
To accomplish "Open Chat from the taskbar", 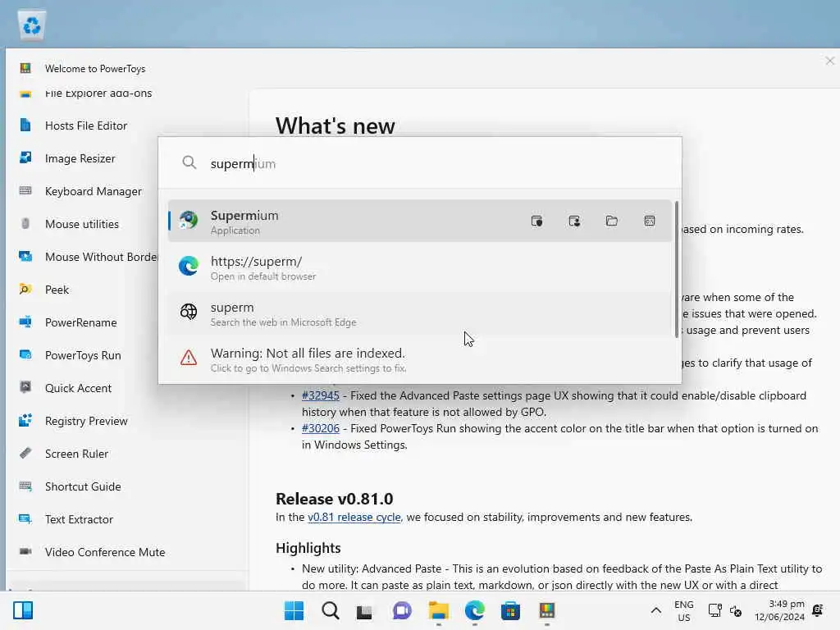I will coord(402,610).
